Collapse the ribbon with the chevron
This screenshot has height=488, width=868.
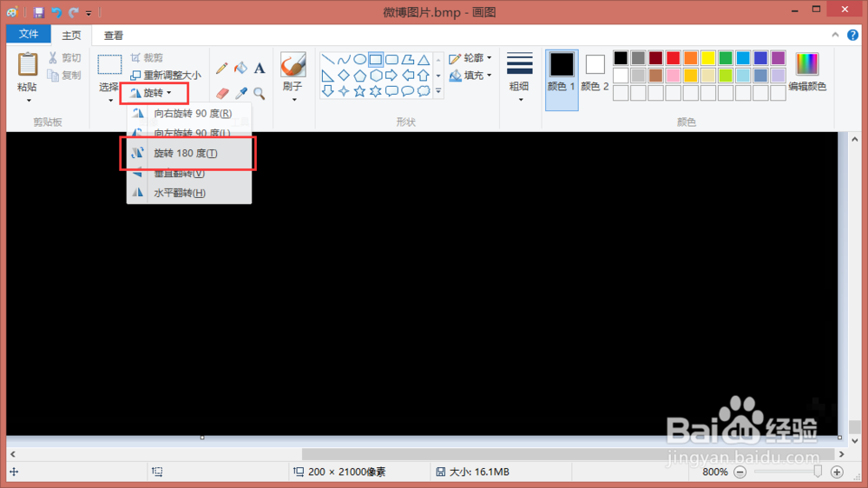pyautogui.click(x=835, y=35)
